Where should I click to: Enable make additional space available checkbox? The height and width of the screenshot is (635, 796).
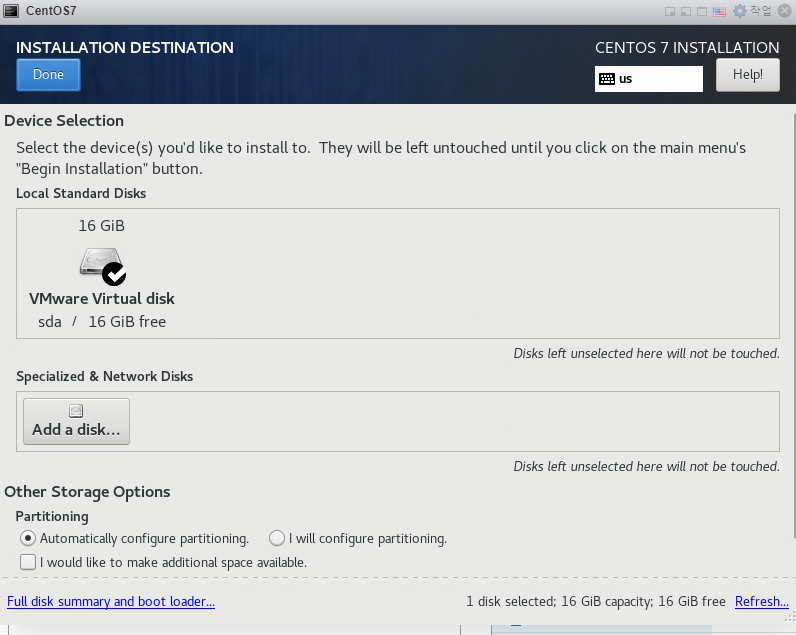point(28,562)
